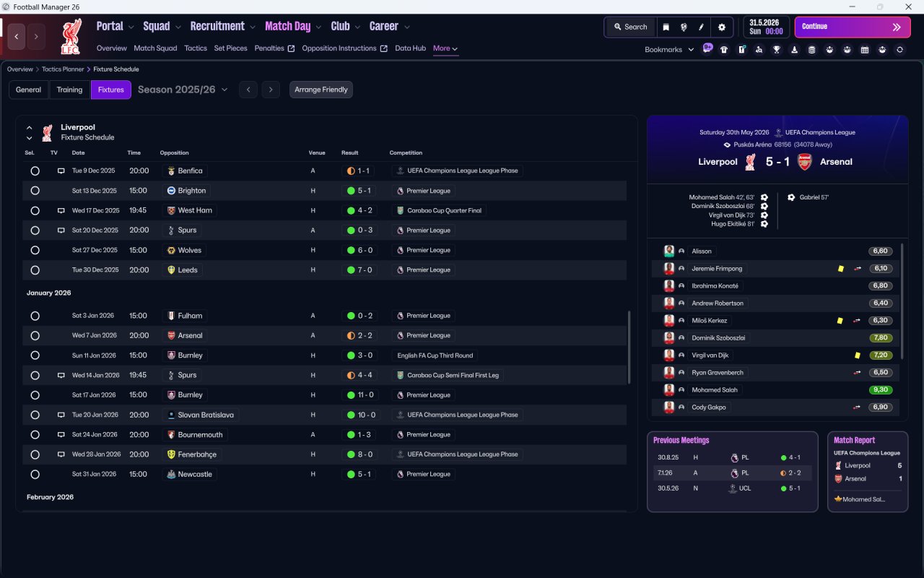924x578 pixels.
Task: Open the Data Hub submenu item
Action: (411, 48)
